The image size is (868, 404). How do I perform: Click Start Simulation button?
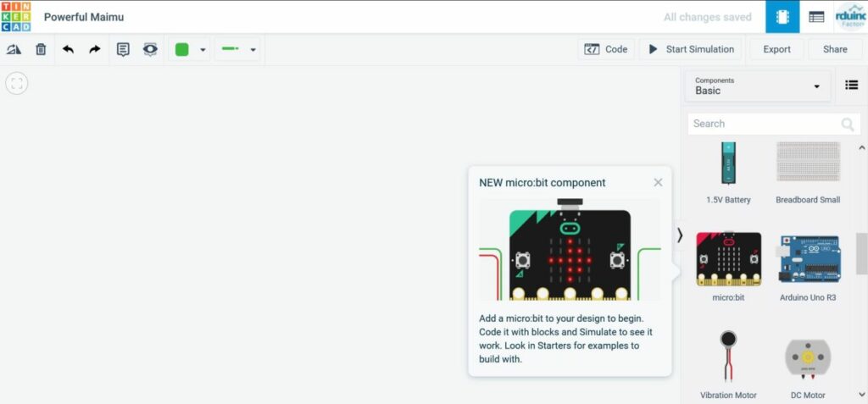tap(691, 49)
